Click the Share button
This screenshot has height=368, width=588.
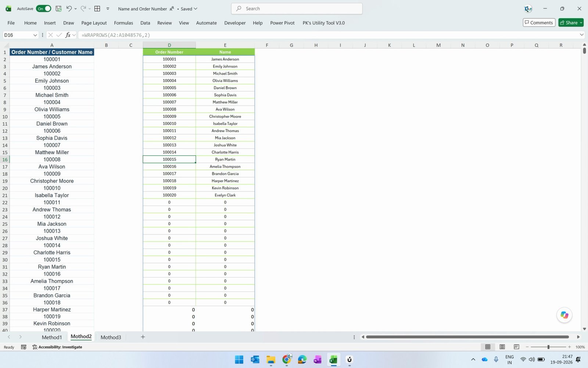[571, 23]
